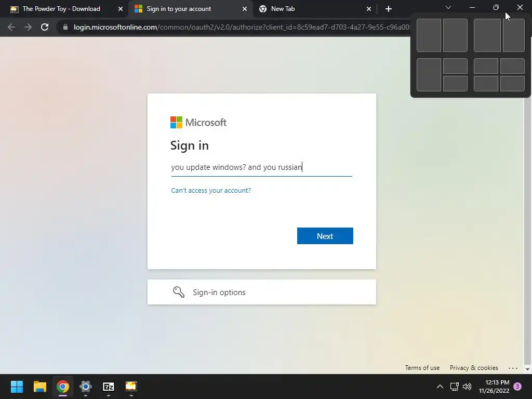Open the three-dots footer menu

pos(513,368)
